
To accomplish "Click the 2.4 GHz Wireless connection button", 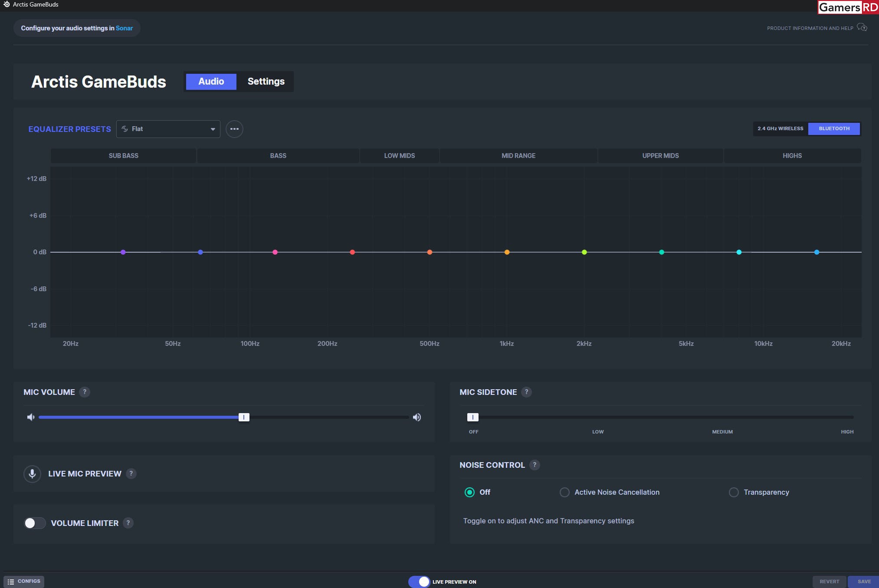I will 780,128.
